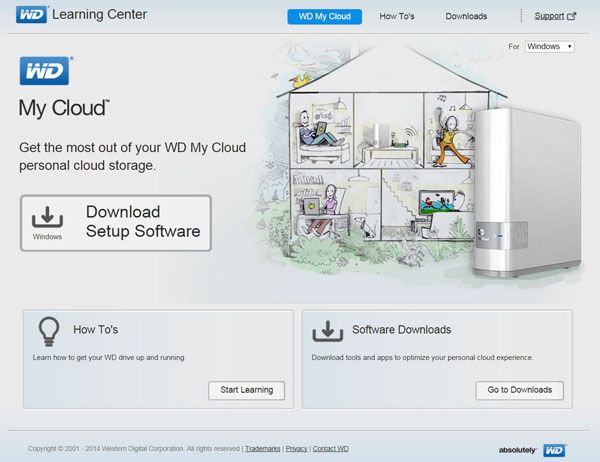Click the lightbulb icon beside How To's
Screen dimensions: 600x462
coord(49,331)
